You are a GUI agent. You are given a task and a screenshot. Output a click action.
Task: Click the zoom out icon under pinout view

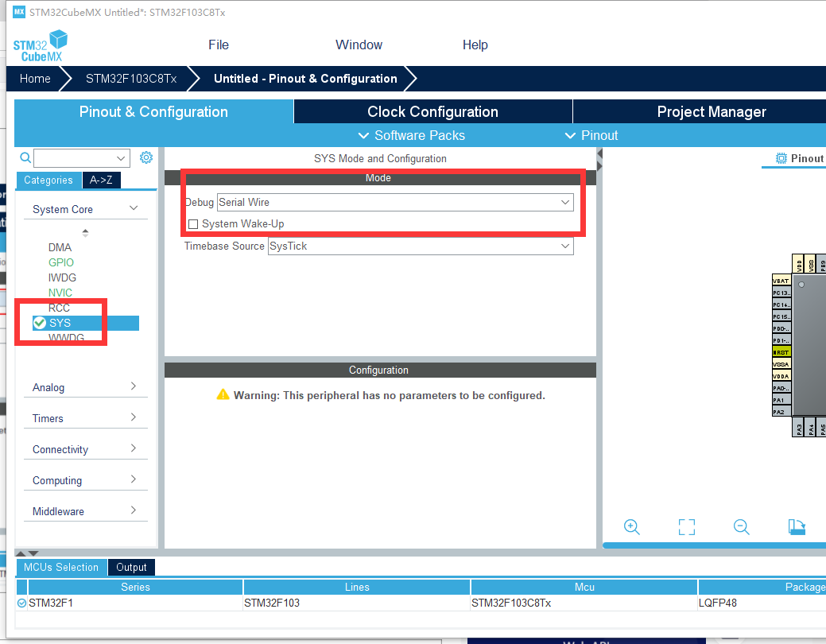click(x=741, y=527)
